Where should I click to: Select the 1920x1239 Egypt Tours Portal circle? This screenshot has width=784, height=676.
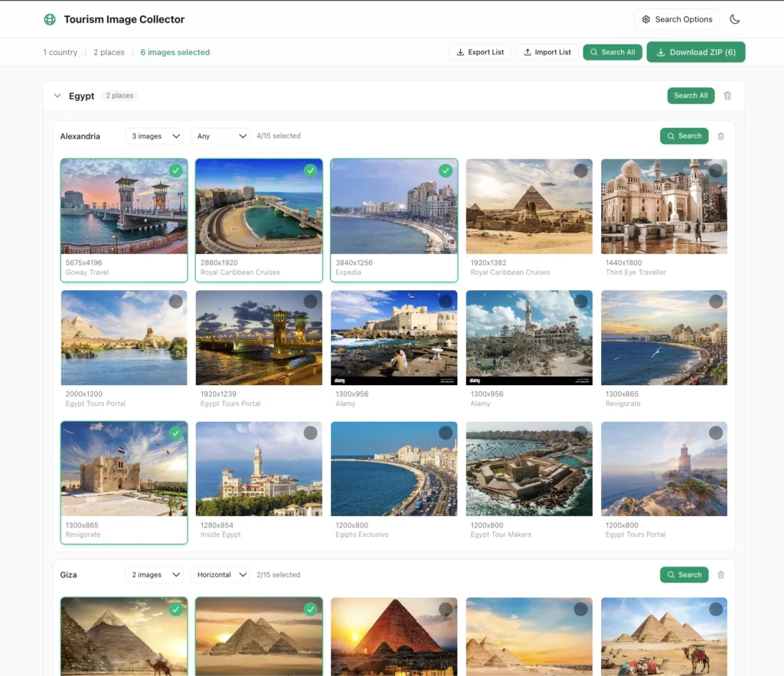pyautogui.click(x=311, y=302)
